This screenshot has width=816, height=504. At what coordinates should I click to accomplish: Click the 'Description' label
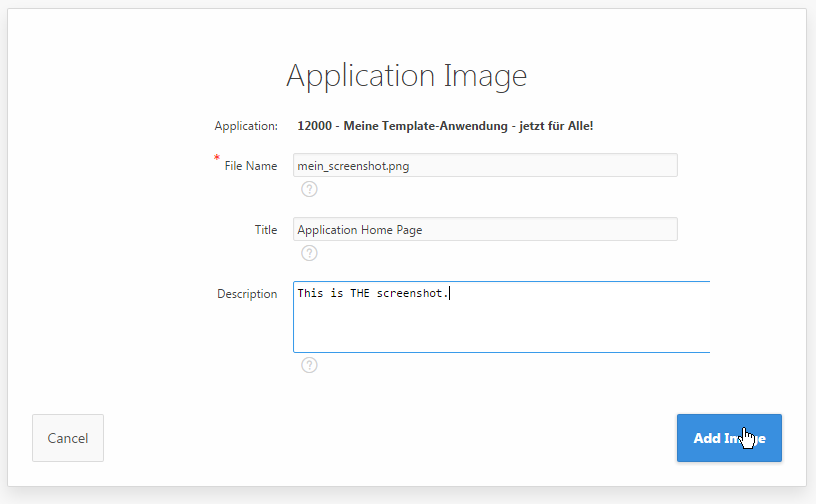[247, 294]
